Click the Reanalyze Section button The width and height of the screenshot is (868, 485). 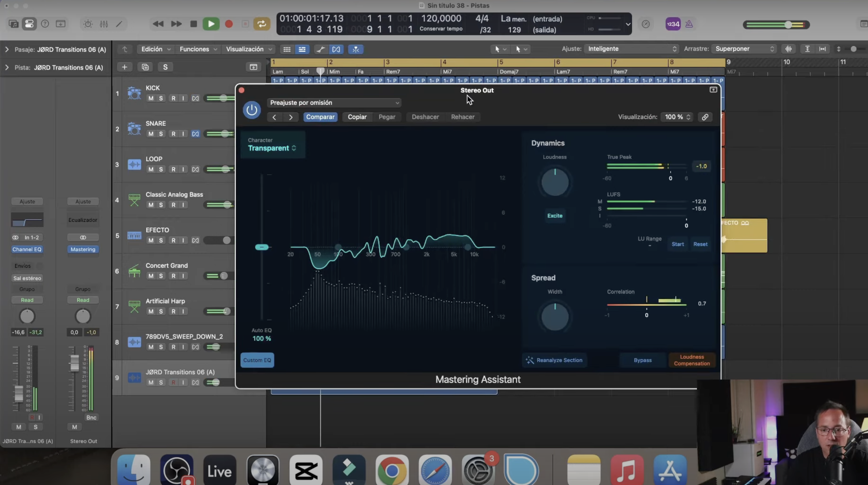(x=554, y=360)
